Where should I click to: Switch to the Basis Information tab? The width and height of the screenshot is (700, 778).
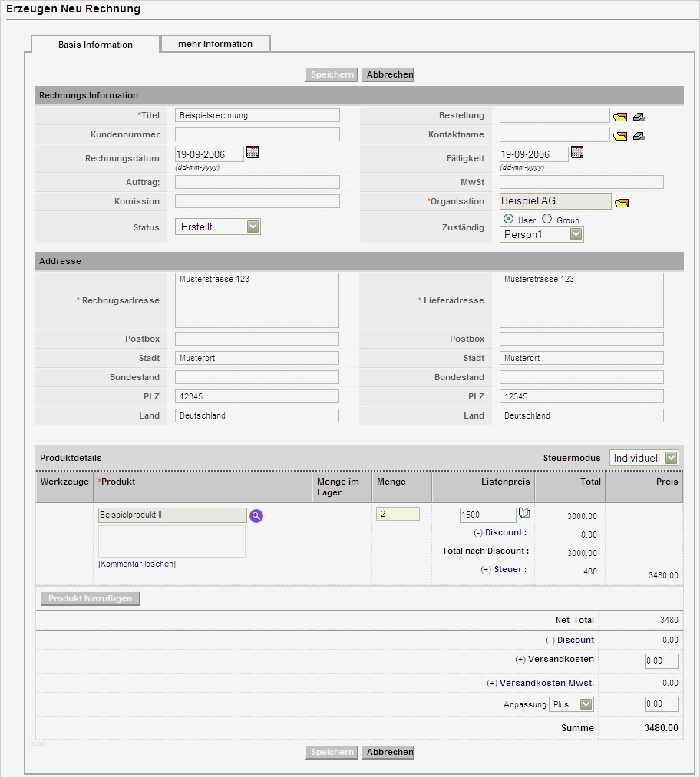[96, 45]
